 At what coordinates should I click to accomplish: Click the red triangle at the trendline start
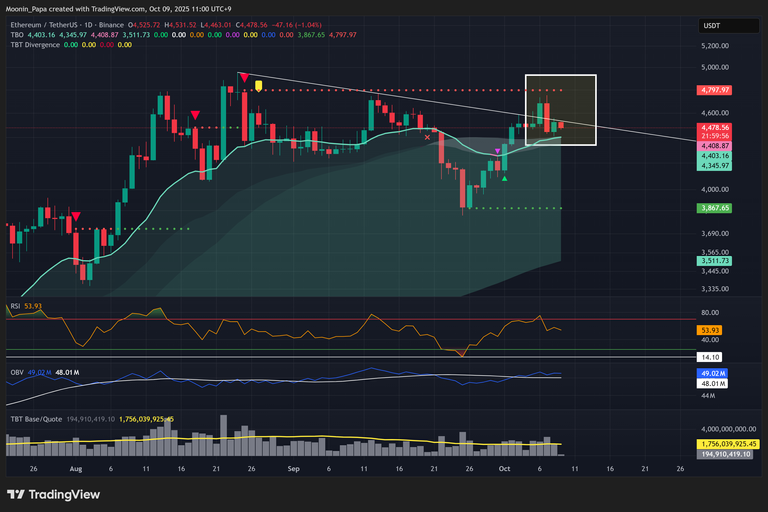point(242,76)
